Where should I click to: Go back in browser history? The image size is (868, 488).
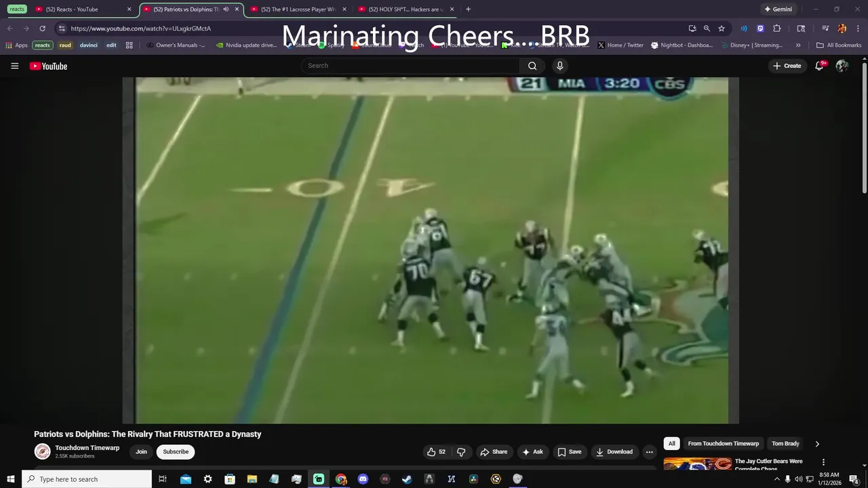[x=10, y=28]
